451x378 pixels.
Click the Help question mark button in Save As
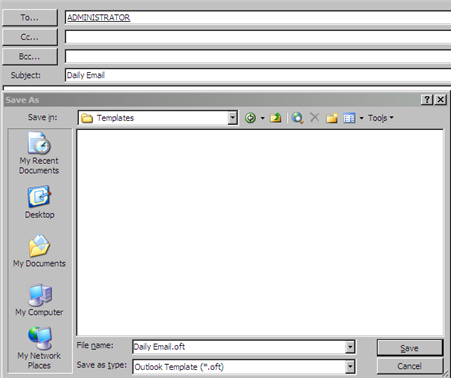pos(427,99)
